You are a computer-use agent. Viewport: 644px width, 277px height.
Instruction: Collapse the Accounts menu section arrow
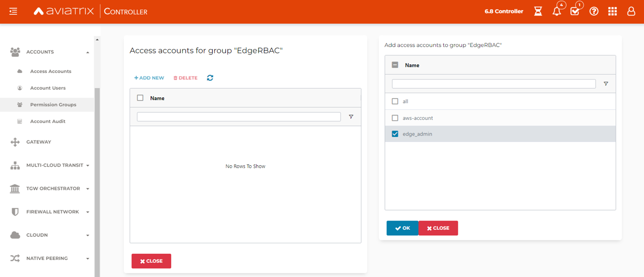pyautogui.click(x=88, y=52)
